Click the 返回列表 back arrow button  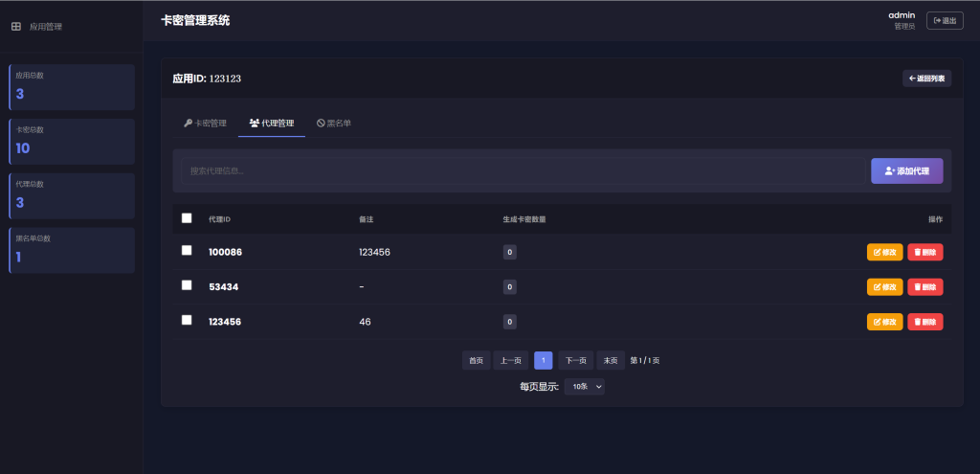(926, 79)
